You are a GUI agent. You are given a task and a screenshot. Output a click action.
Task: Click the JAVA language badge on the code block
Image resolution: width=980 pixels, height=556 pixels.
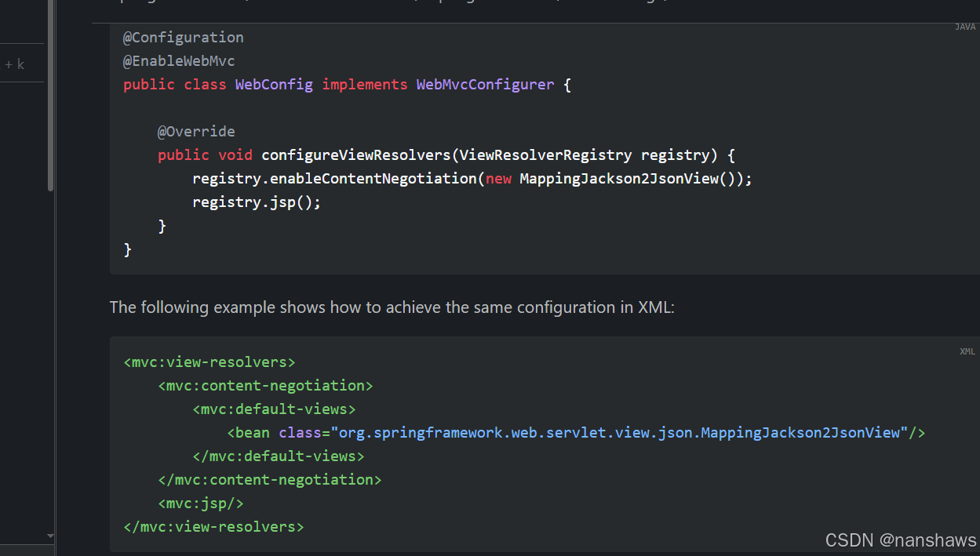(x=964, y=27)
